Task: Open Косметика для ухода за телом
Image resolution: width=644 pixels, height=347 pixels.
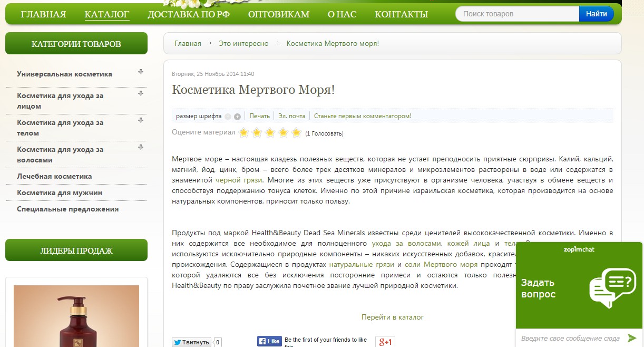Action: tap(60, 128)
